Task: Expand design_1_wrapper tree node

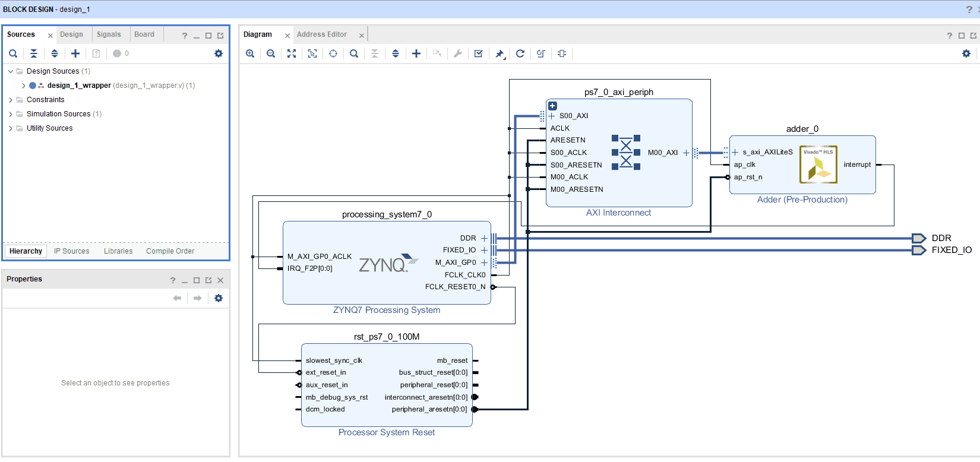Action: 24,86
